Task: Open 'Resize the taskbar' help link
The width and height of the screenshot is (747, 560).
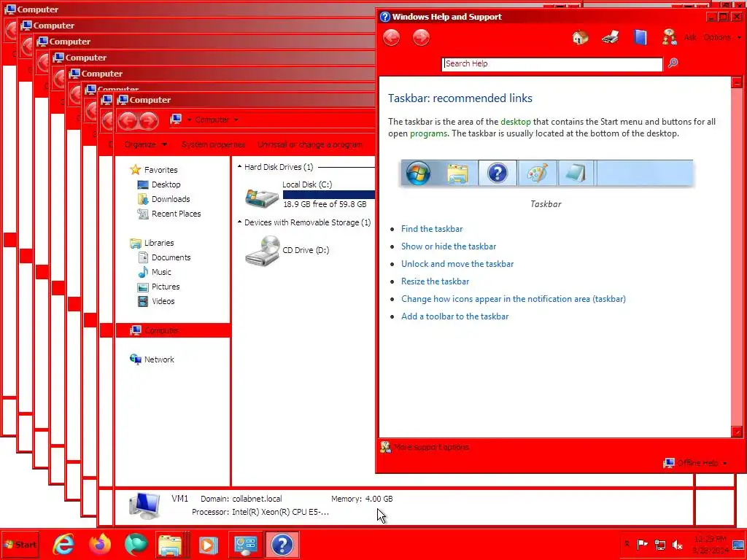Action: click(435, 282)
